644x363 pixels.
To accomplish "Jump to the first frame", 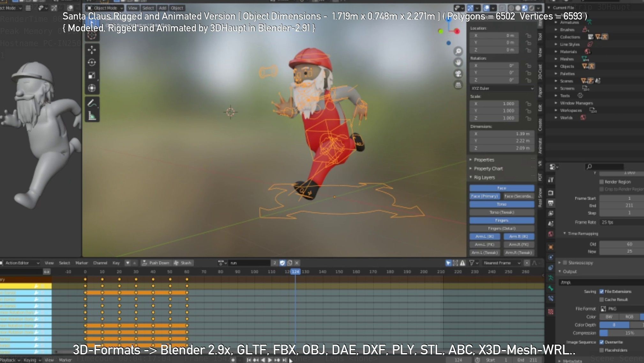I will (249, 360).
